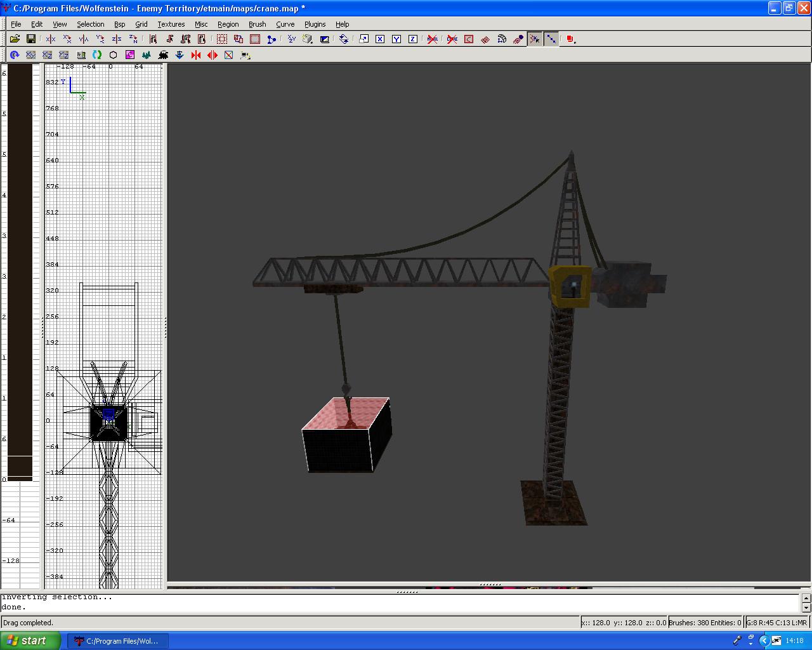Flip selection along the Y axis
812x650 pixels.
(84, 39)
